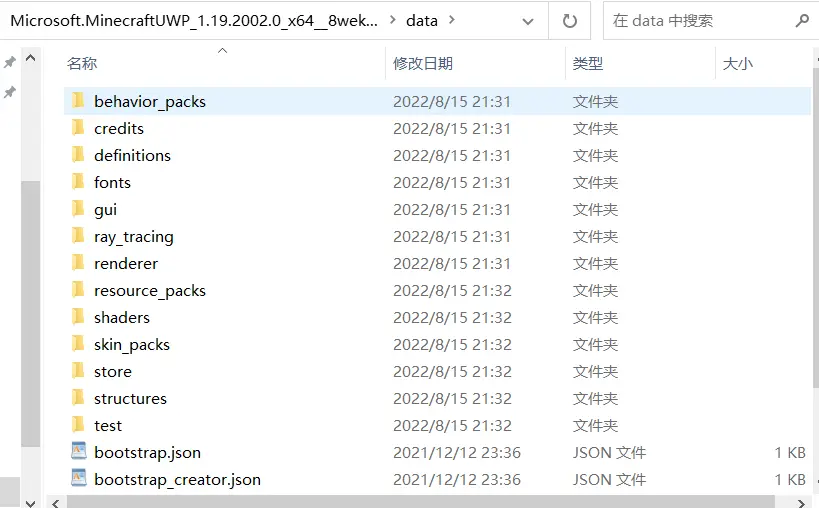The height and width of the screenshot is (508, 819).
Task: Click the sidebar scroll down arrow
Action: (x=31, y=502)
